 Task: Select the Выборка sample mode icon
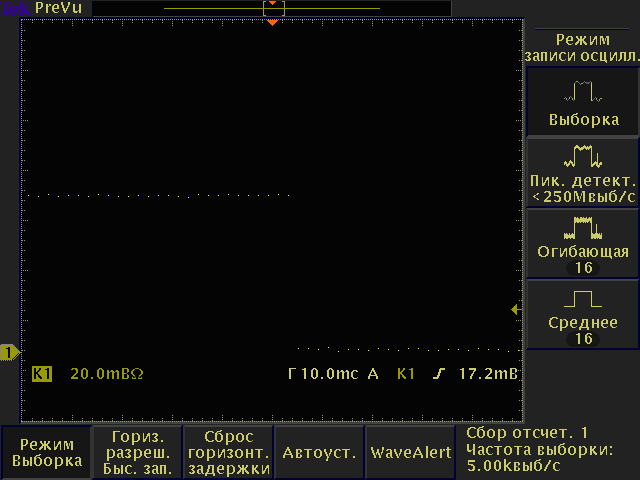click(x=582, y=94)
